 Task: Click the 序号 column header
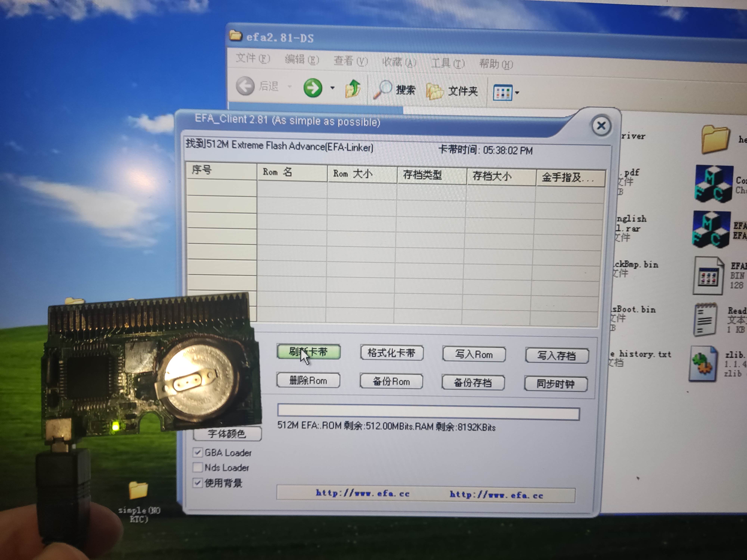pos(221,170)
